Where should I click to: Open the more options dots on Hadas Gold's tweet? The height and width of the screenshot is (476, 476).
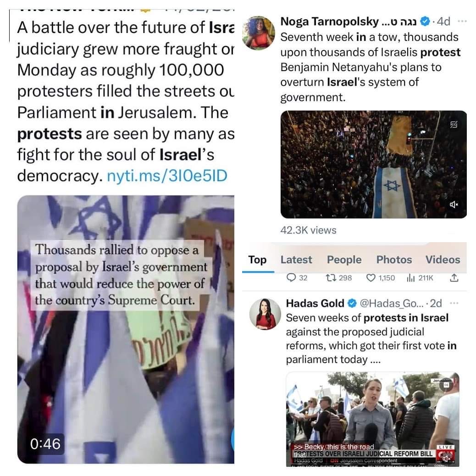coord(454,303)
